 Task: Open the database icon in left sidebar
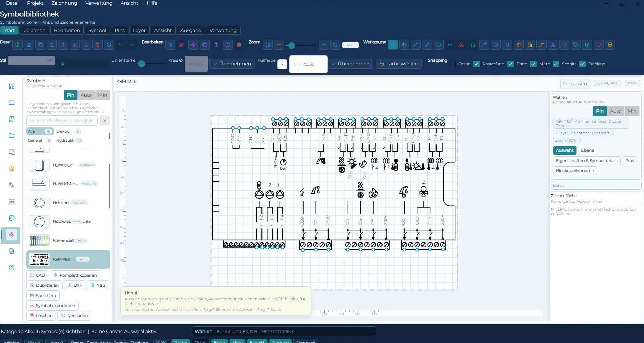12,218
